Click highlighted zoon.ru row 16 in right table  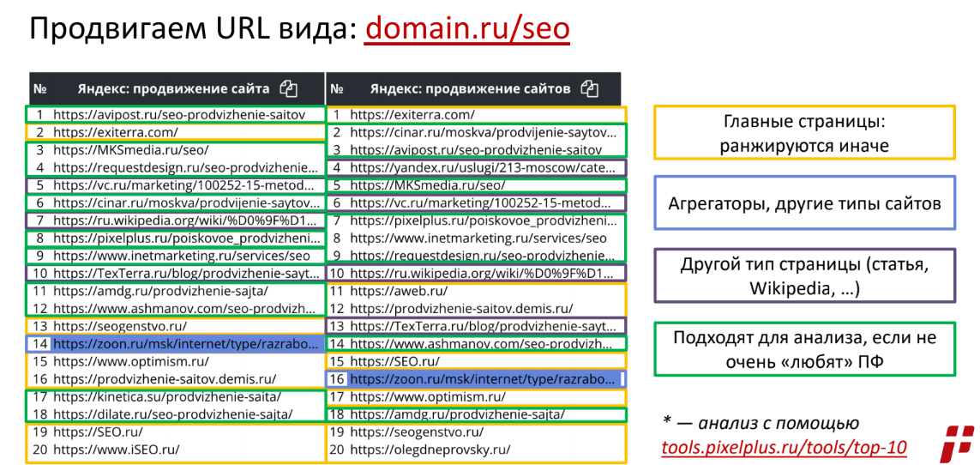[x=482, y=378]
